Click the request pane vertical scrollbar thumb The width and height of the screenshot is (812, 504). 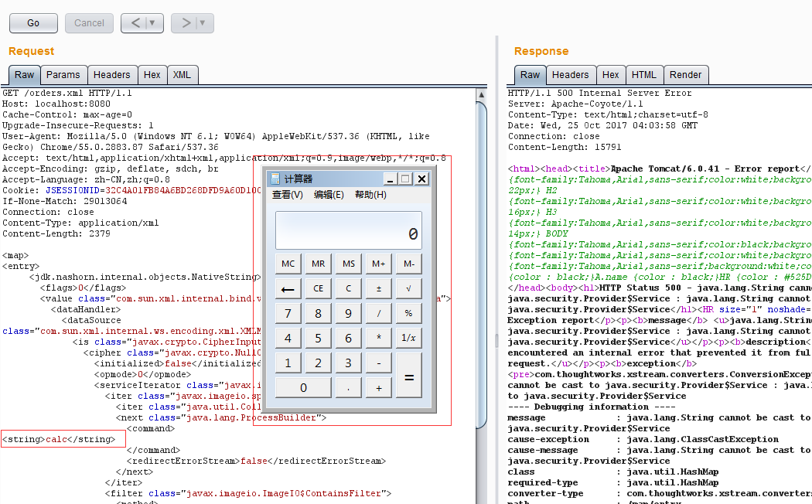coord(481,264)
